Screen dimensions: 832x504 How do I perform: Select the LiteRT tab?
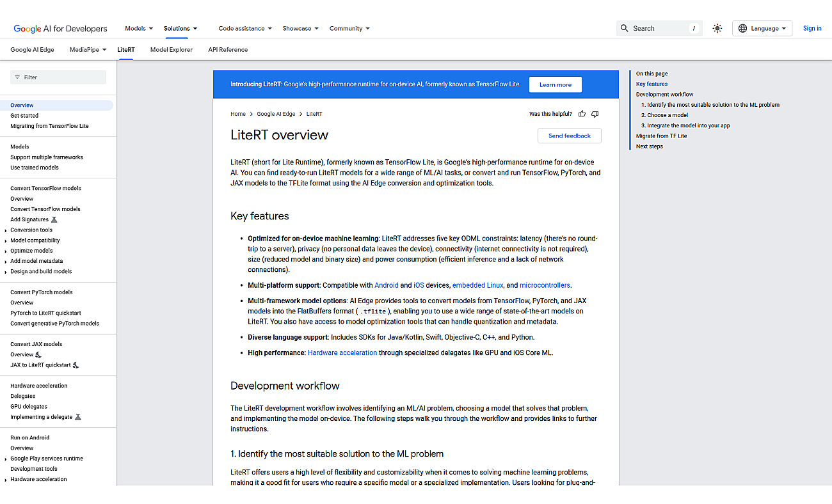126,49
